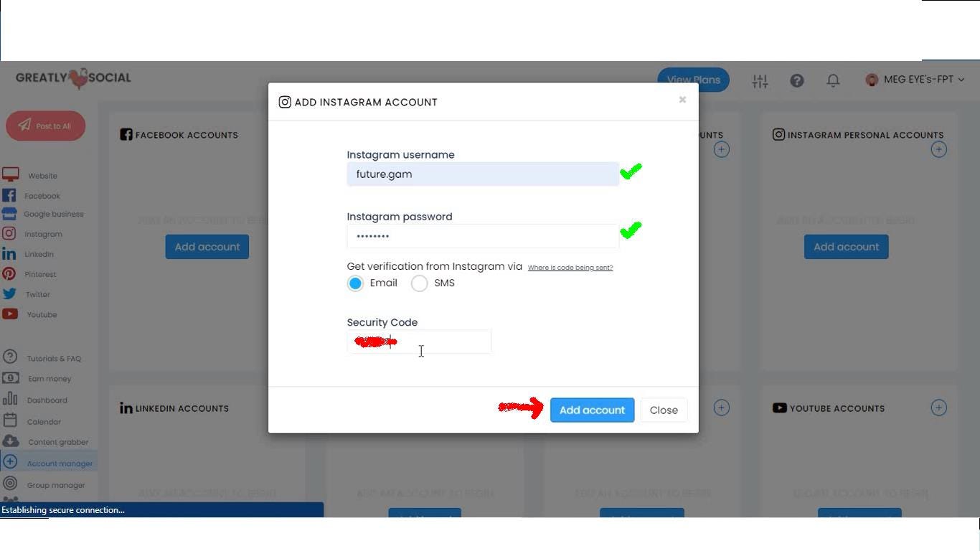Image resolution: width=980 pixels, height=551 pixels.
Task: Open the Facebook icon in sidebar
Action: tap(9, 195)
